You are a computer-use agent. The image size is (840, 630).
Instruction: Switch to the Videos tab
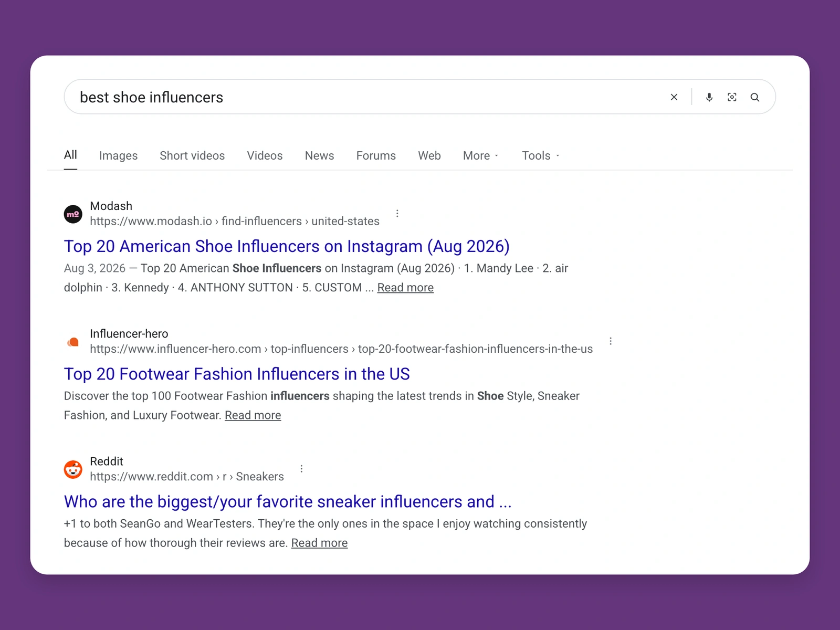265,155
